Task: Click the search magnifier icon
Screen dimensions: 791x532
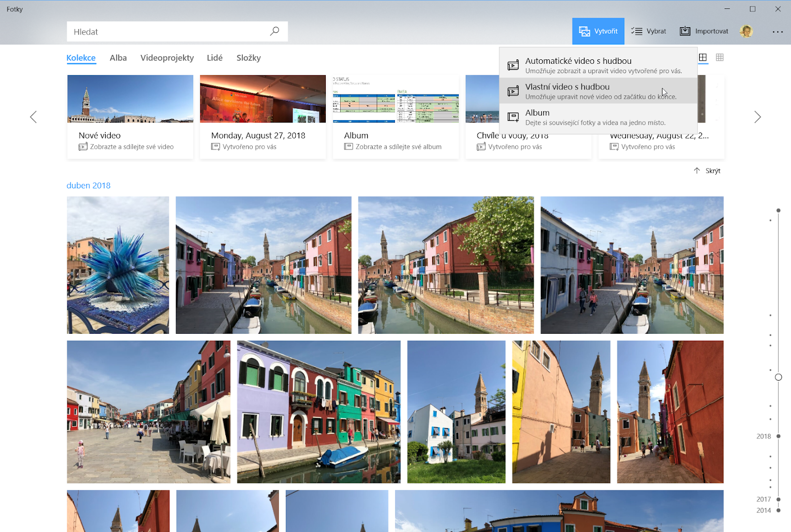Action: point(274,31)
